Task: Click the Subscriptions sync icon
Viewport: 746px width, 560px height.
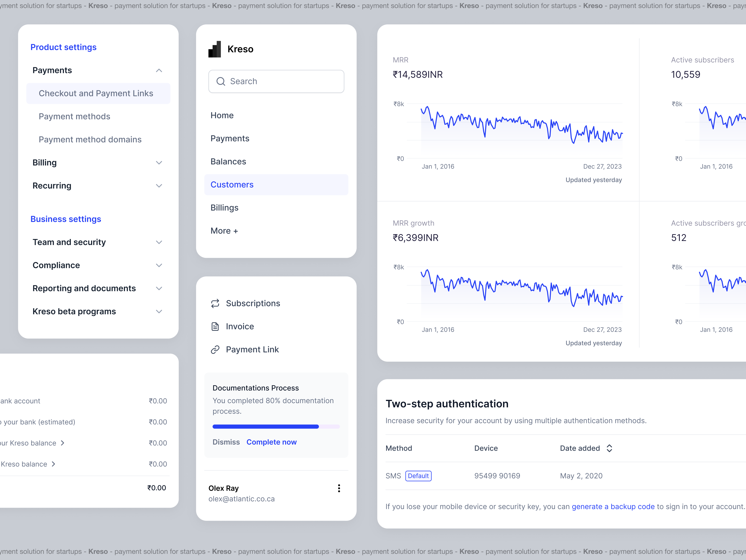Action: coord(215,303)
